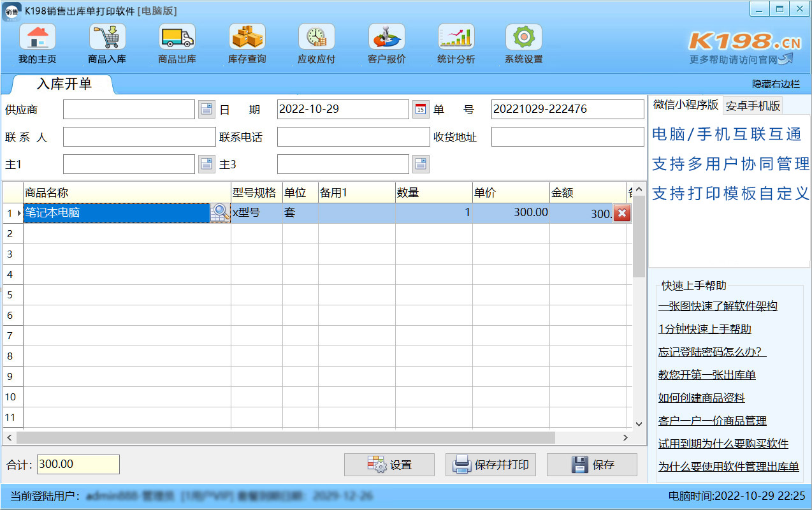The height and width of the screenshot is (510, 812).
Task: Click the 联系电话 input field
Action: coord(354,137)
